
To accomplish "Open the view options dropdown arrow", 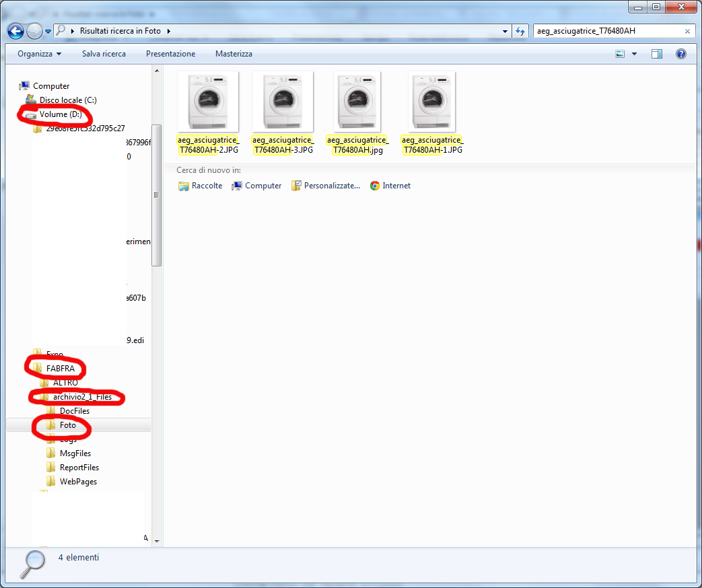I will pos(635,54).
